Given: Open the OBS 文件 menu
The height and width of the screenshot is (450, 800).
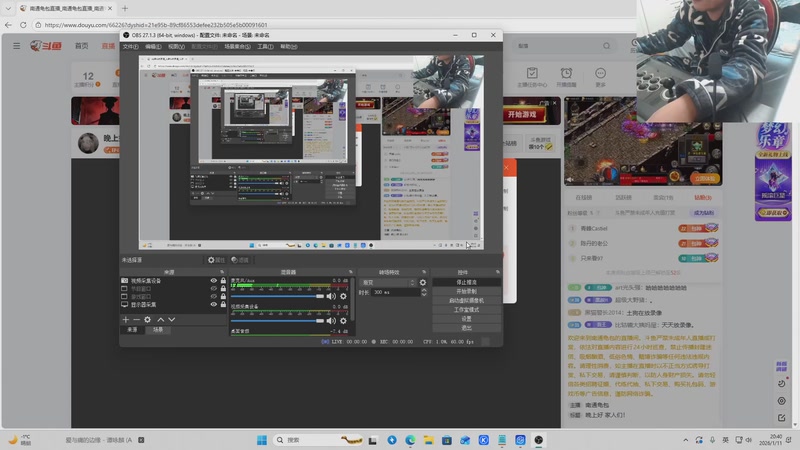Looking at the screenshot, I should [131, 46].
